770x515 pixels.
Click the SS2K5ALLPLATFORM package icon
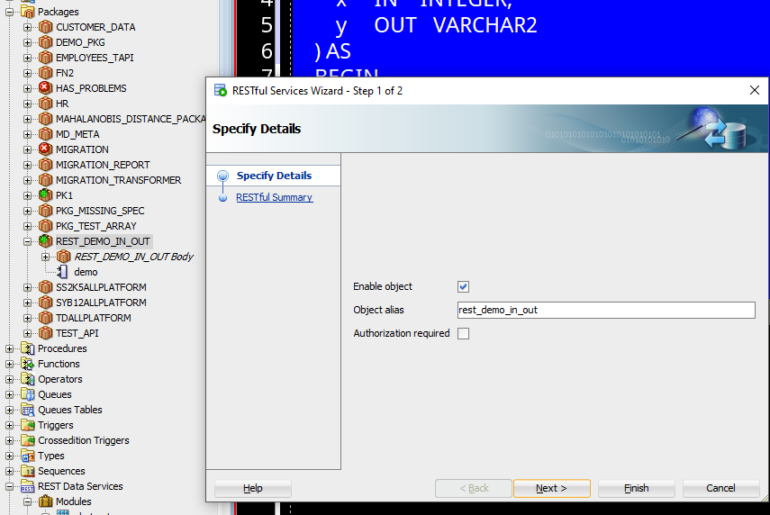[46, 287]
